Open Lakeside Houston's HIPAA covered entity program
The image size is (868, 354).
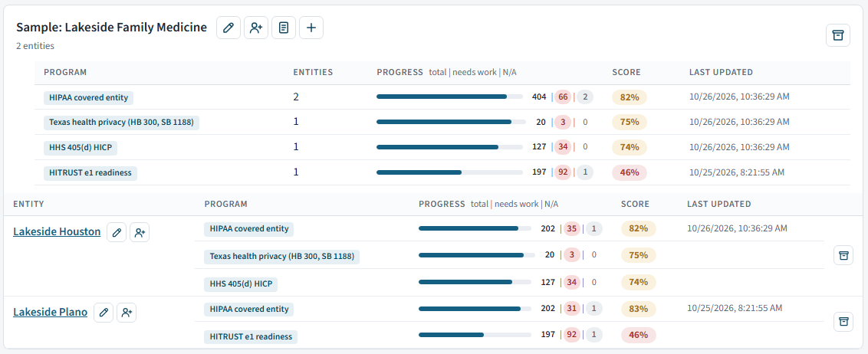coord(248,228)
